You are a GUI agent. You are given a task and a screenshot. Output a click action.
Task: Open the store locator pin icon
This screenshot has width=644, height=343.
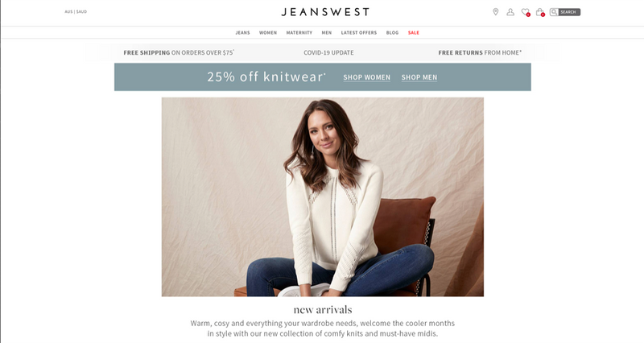click(x=496, y=12)
